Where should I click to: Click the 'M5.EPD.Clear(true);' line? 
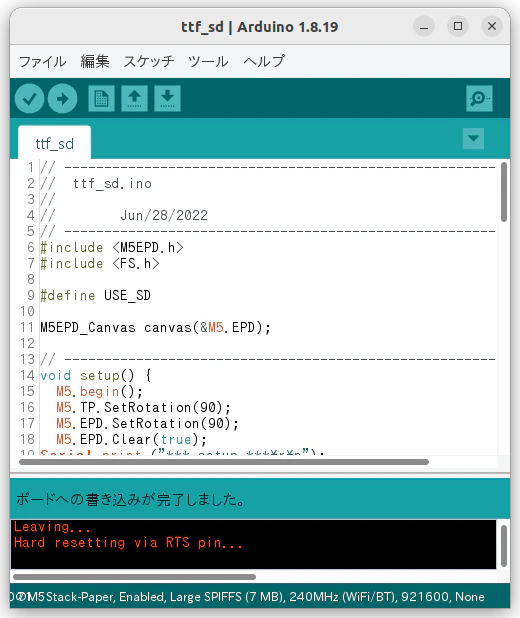pos(131,439)
